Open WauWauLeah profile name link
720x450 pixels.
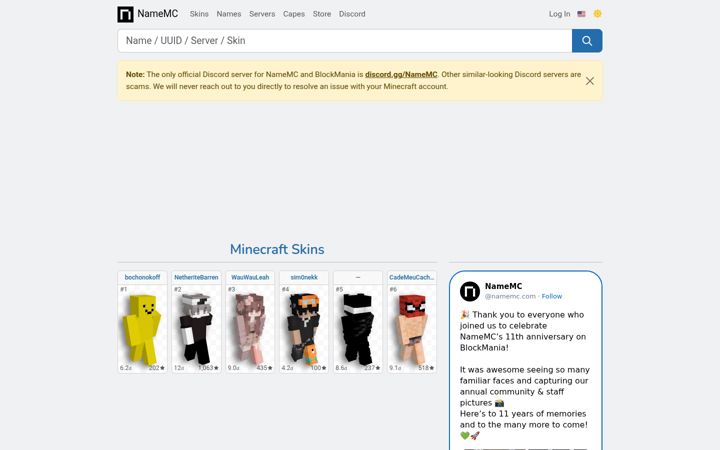250,277
